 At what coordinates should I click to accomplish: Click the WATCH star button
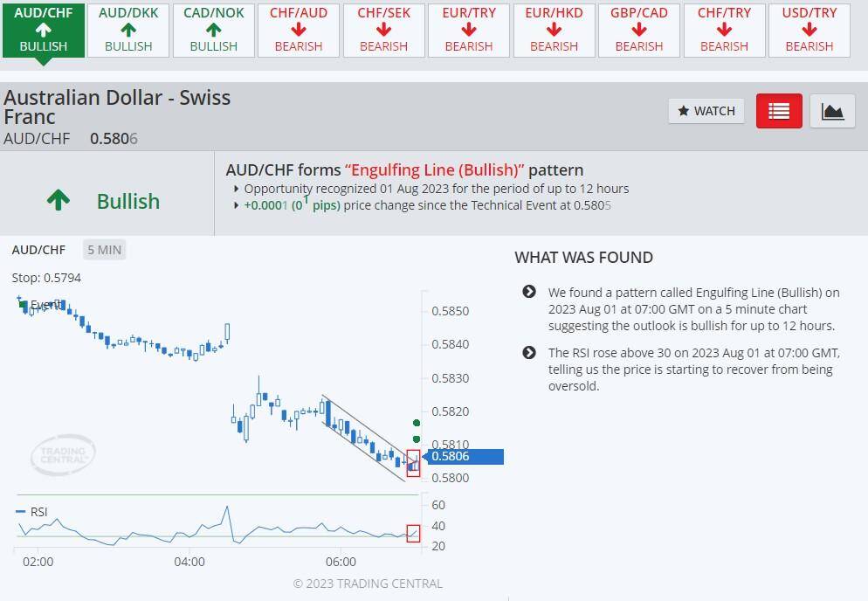tap(706, 111)
